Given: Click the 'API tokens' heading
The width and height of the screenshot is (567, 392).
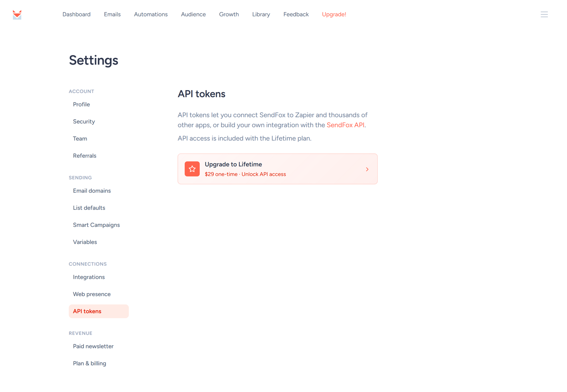Looking at the screenshot, I should (201, 94).
